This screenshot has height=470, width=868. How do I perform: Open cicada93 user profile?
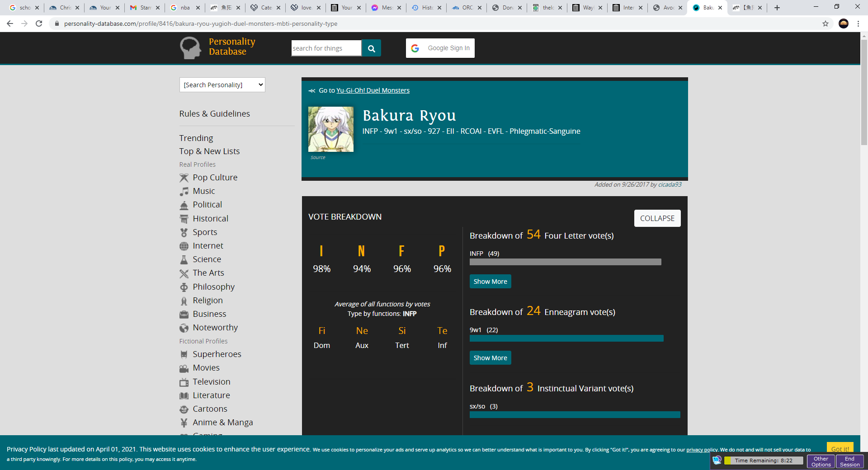coord(670,184)
